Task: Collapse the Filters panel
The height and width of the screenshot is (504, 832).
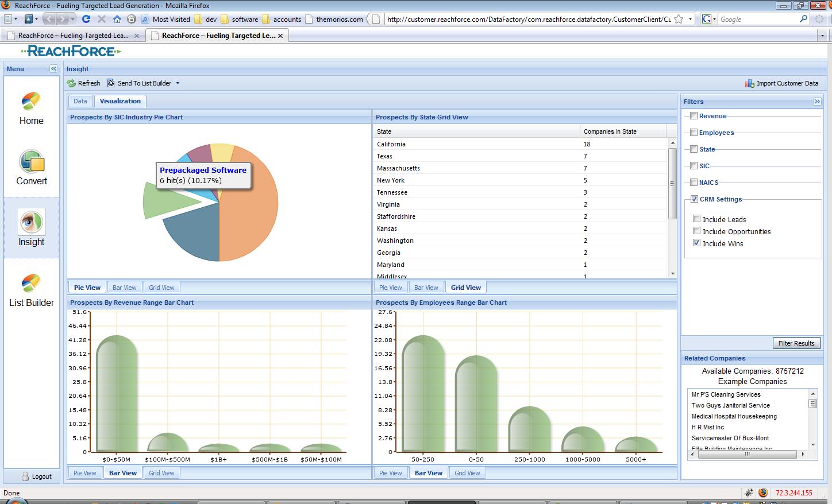Action: click(x=817, y=102)
